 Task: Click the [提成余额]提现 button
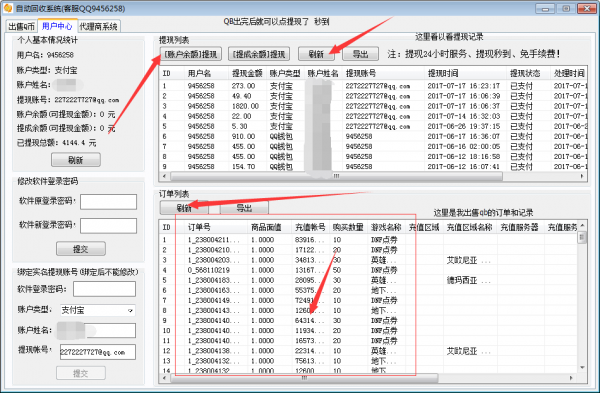pyautogui.click(x=259, y=54)
